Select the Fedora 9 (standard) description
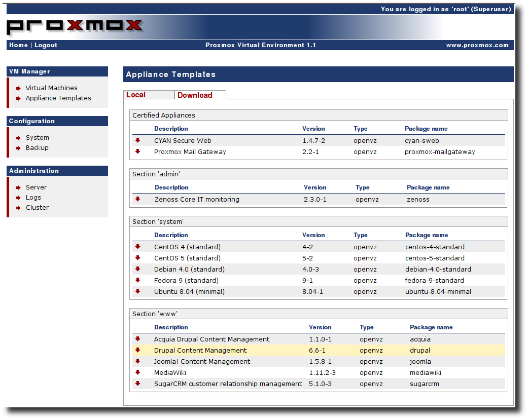528x420 pixels. (x=186, y=281)
